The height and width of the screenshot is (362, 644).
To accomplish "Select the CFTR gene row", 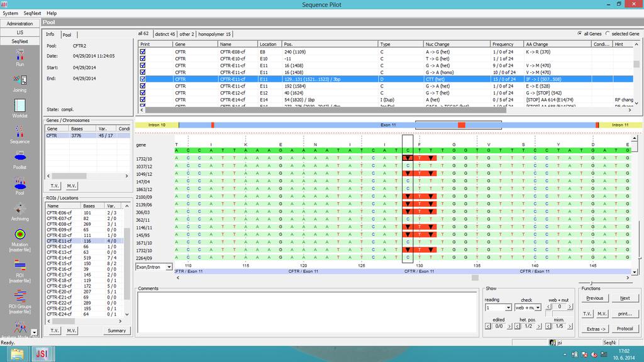I will [87, 136].
